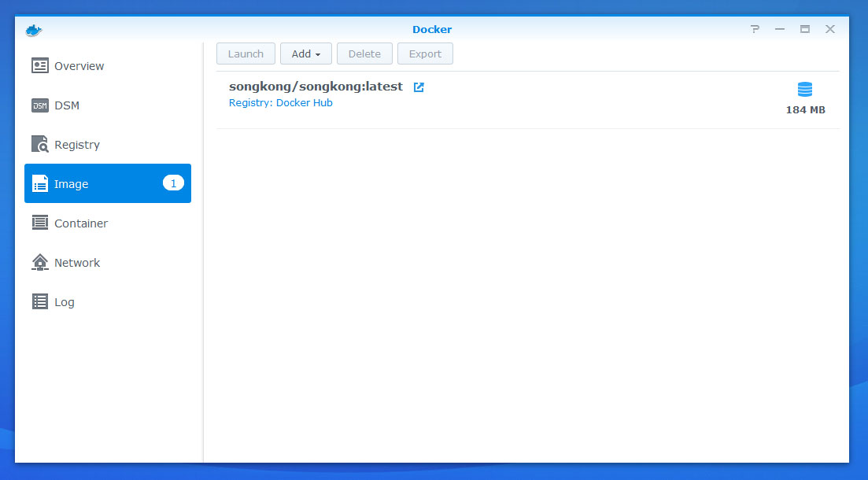Select the Image section in sidebar
Image resolution: width=868 pixels, height=480 pixels.
[x=107, y=183]
